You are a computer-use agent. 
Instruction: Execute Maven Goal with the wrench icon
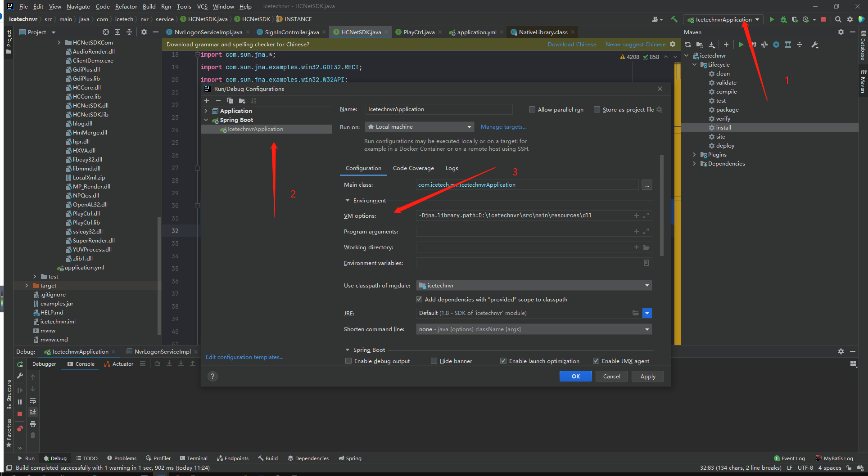[815, 45]
